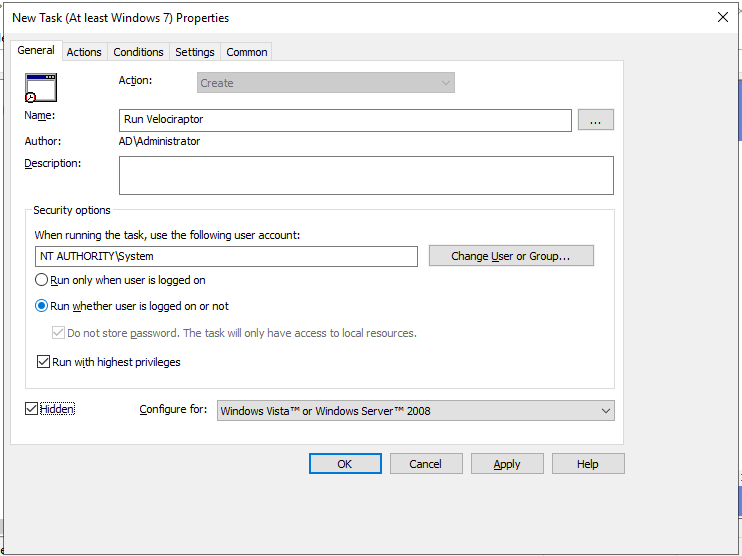Uncheck the Hidden checkbox
742x556 pixels.
tap(32, 409)
